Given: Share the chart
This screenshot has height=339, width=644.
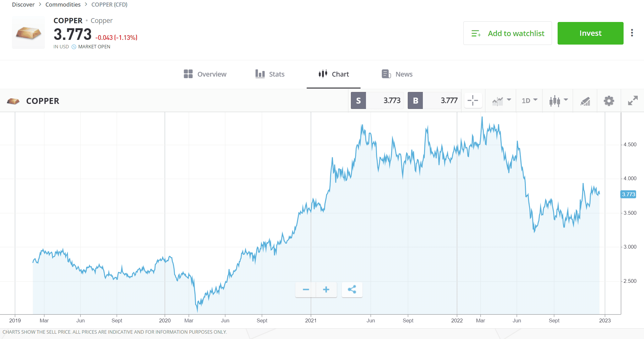Looking at the screenshot, I should [352, 289].
